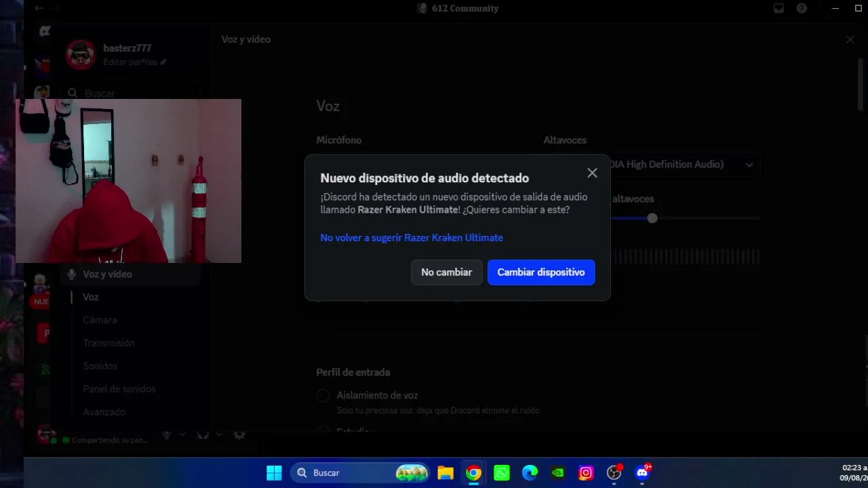
Task: Open Instagram from the taskbar
Action: (586, 473)
